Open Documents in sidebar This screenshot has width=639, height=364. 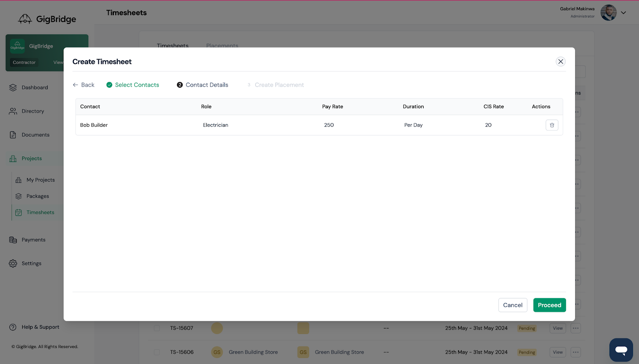click(x=36, y=135)
